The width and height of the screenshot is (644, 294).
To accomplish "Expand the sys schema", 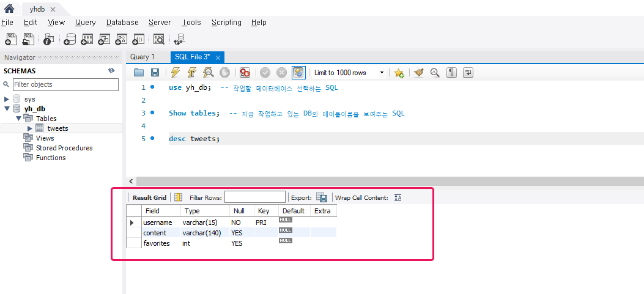I will click(x=7, y=99).
